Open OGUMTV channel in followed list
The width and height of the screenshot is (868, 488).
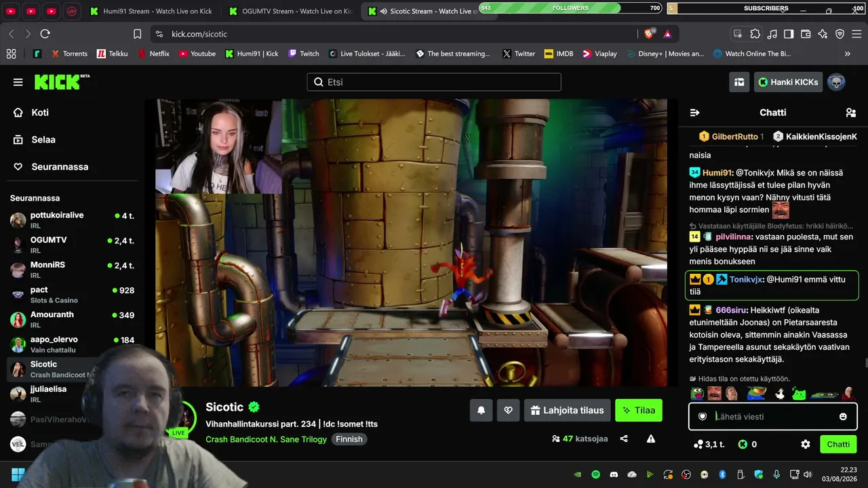(x=73, y=245)
